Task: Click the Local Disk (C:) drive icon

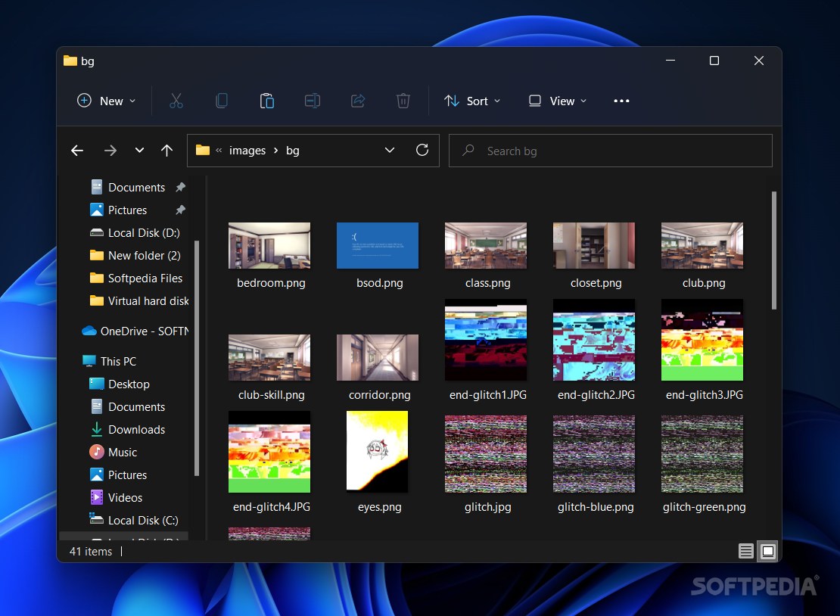Action: point(96,519)
